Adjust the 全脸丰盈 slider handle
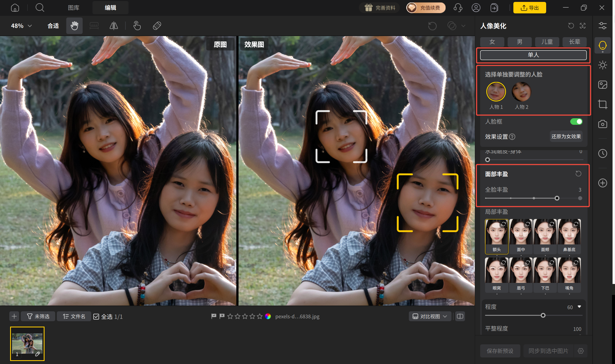The width and height of the screenshot is (615, 364). tap(557, 198)
